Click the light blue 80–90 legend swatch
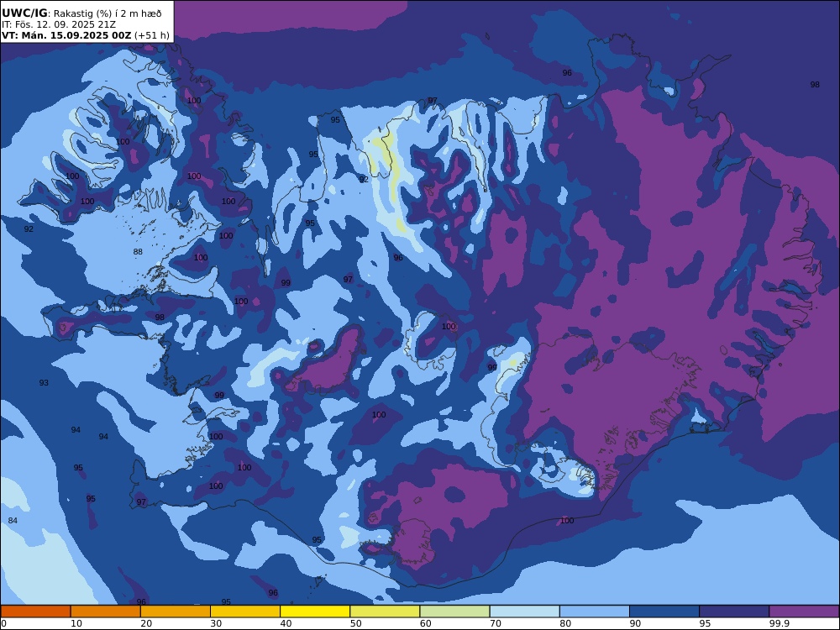Screen dimensions: 840x630 click(595, 612)
